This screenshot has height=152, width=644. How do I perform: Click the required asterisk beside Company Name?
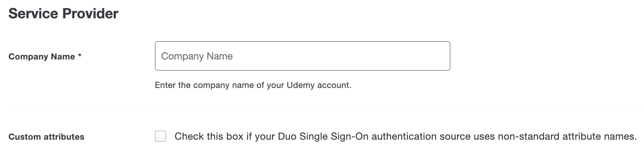[80, 56]
